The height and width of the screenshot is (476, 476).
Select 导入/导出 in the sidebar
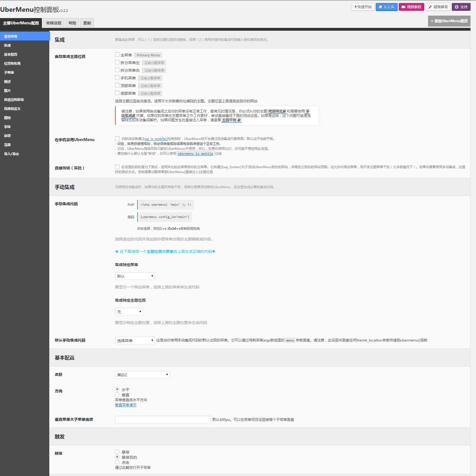pos(25,154)
